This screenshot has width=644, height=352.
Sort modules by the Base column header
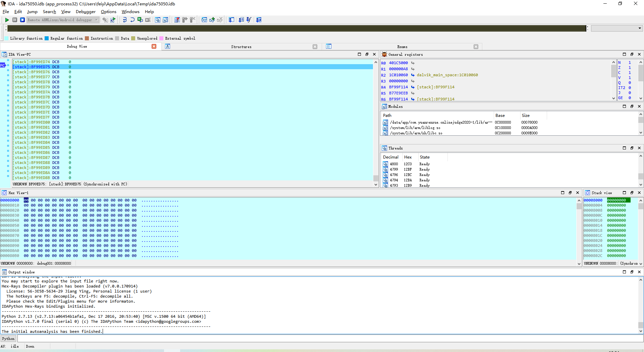pos(507,115)
